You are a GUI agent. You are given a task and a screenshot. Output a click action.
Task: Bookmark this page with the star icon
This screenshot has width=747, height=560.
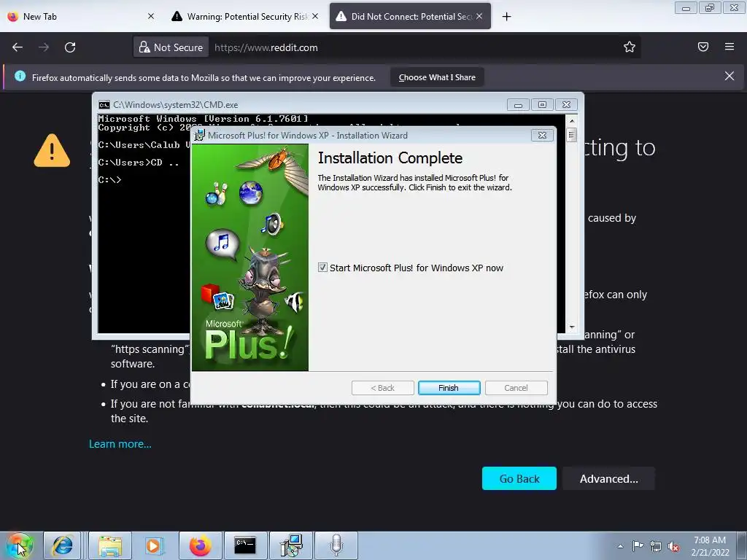pyautogui.click(x=630, y=47)
